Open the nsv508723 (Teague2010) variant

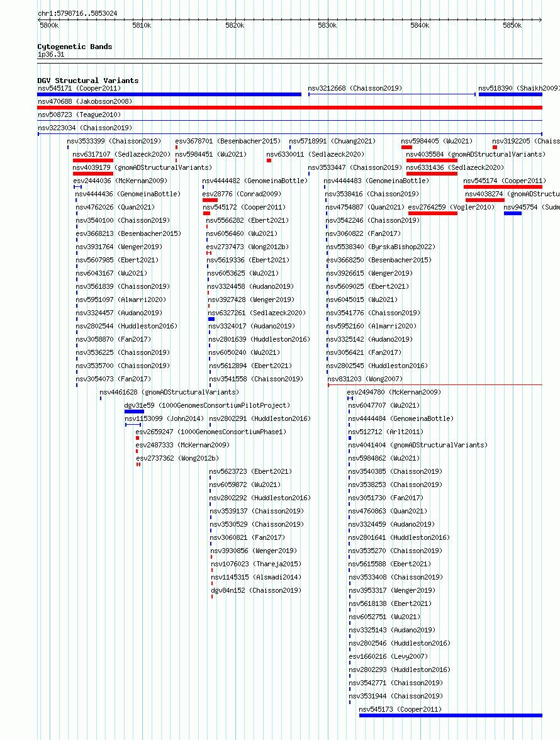point(79,115)
